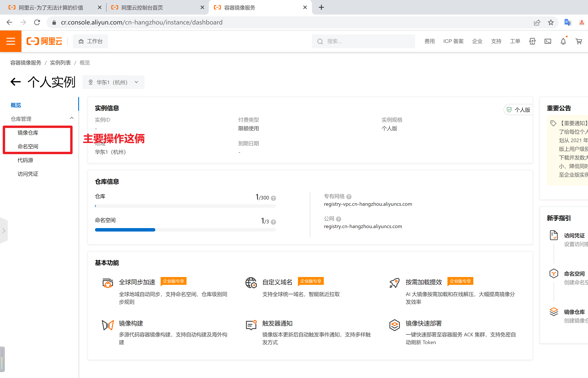Click the 命名空间 usage progress bar
Screen dimensions: 588x378
point(185,230)
